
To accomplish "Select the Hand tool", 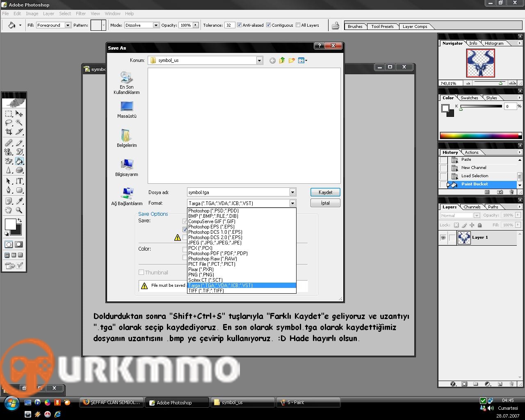I will (9, 210).
